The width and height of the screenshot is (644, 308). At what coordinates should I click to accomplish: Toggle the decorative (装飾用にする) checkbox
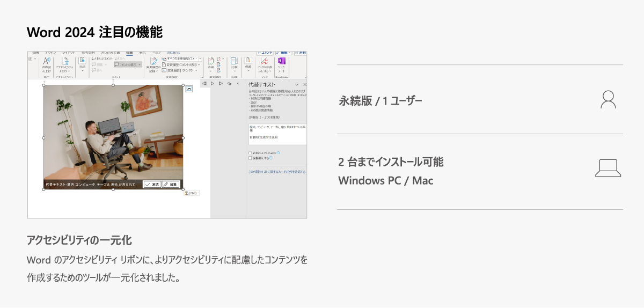click(x=250, y=158)
